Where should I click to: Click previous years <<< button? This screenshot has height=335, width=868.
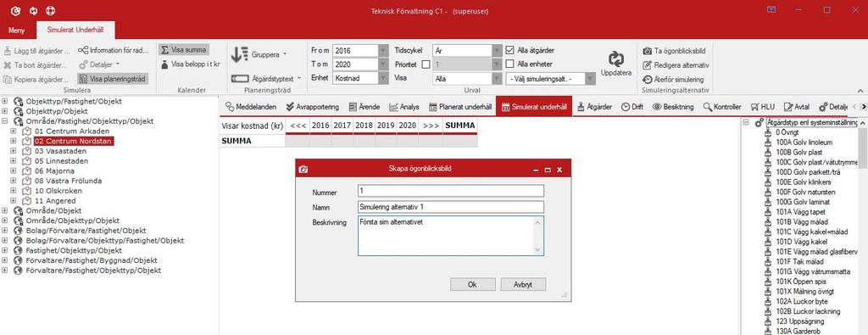click(x=298, y=126)
